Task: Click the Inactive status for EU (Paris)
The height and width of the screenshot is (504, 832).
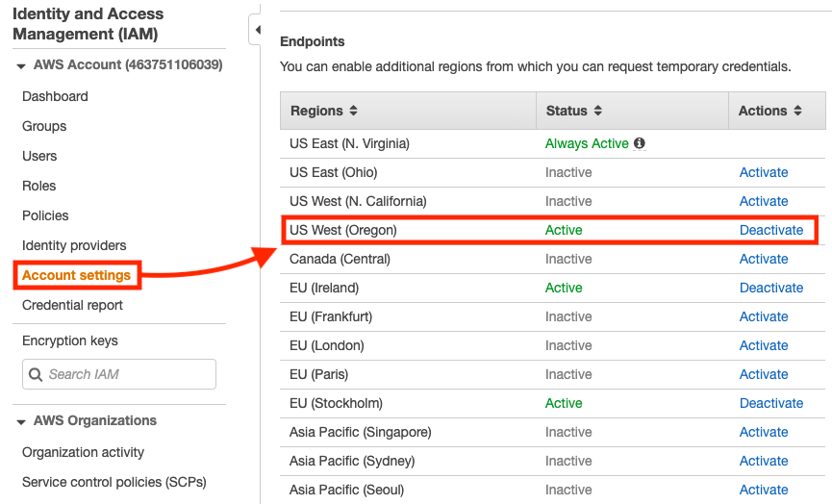Action: pyautogui.click(x=568, y=374)
